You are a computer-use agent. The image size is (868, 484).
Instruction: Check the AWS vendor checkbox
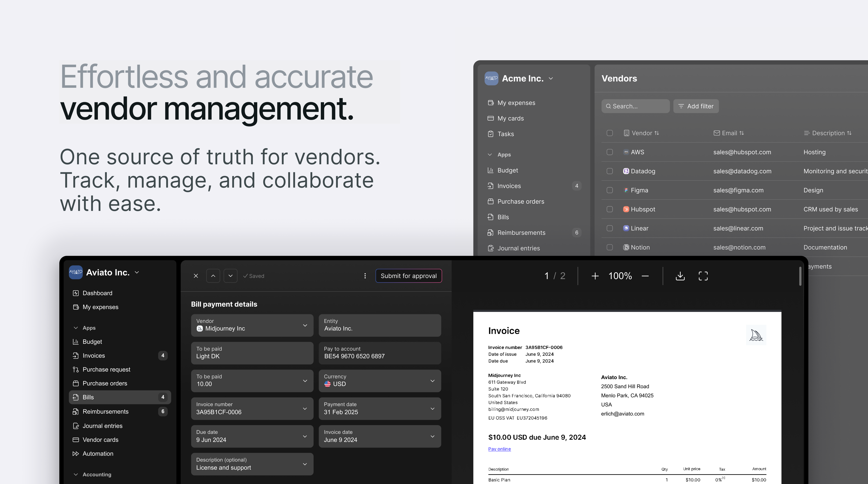pyautogui.click(x=609, y=152)
